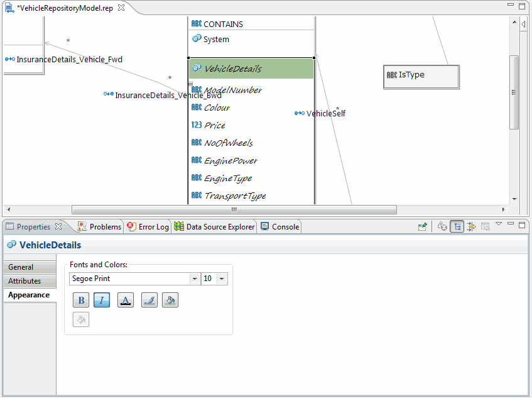Select the InsuranceDetails_Vehicle_Bwd label
The height and width of the screenshot is (398, 532).
coord(168,95)
